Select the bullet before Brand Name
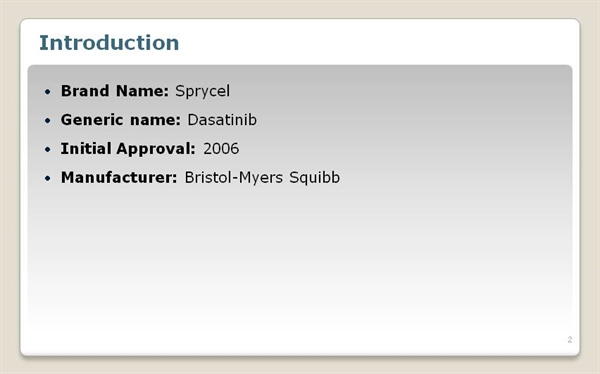 (x=47, y=91)
